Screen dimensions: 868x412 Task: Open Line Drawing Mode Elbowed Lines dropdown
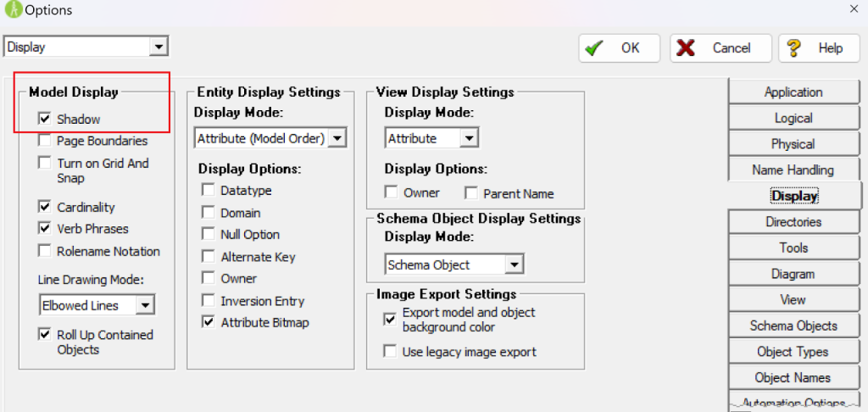(x=146, y=304)
